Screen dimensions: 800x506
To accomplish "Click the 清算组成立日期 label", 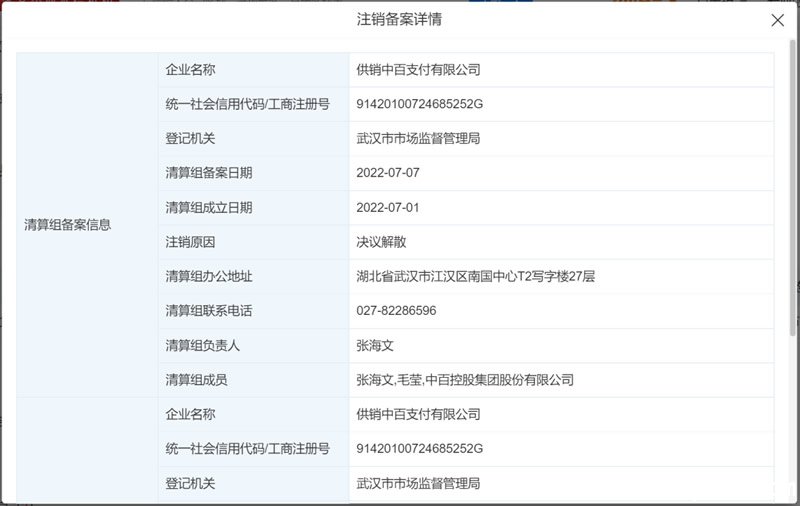I will 209,208.
